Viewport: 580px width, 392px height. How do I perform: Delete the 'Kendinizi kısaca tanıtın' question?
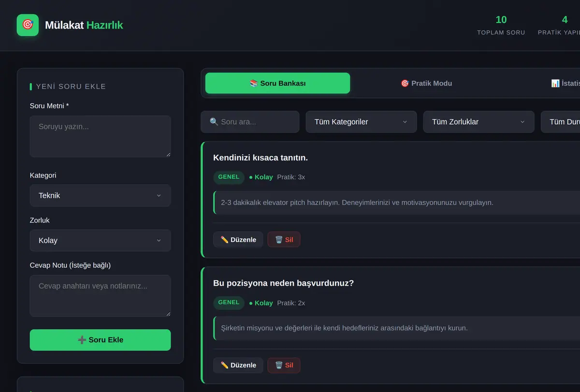click(284, 240)
